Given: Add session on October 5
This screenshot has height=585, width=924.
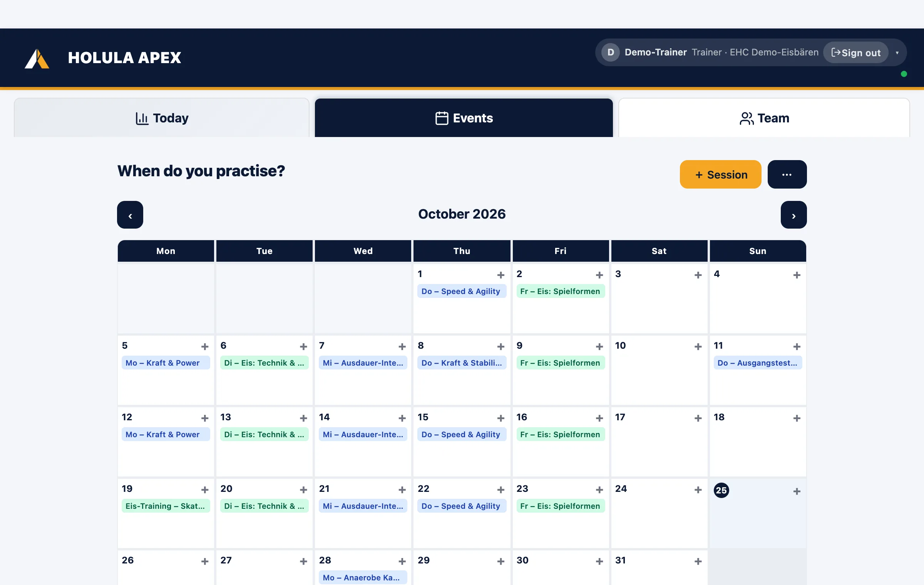Looking at the screenshot, I should click(x=205, y=346).
